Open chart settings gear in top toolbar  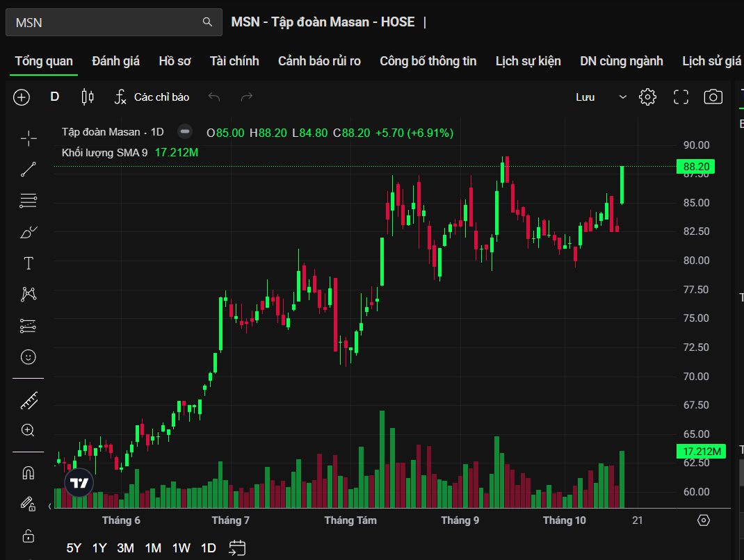(647, 97)
